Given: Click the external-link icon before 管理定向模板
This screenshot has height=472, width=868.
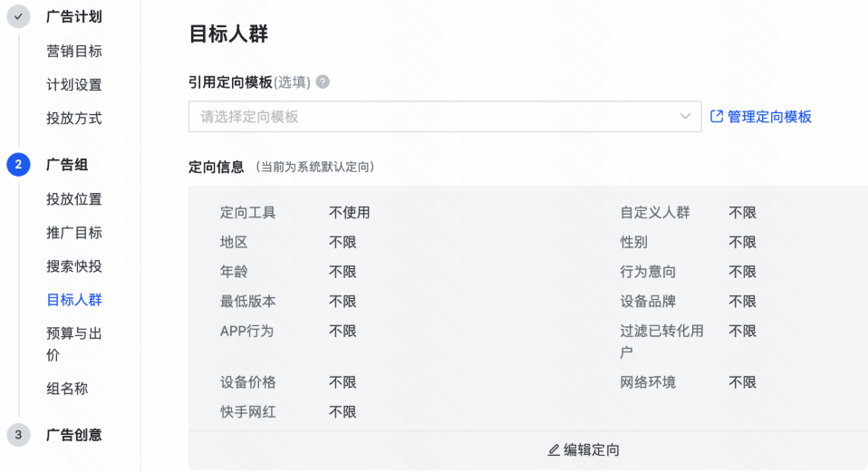Looking at the screenshot, I should tap(717, 116).
